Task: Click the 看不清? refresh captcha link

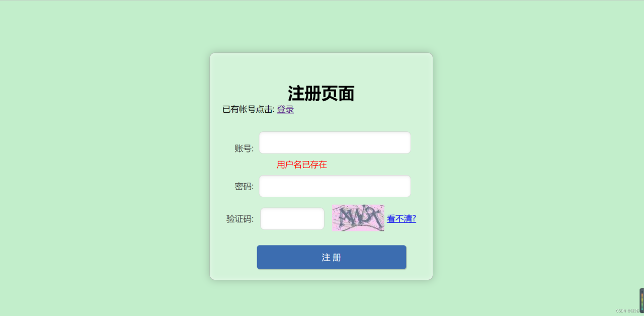Action: (x=401, y=218)
